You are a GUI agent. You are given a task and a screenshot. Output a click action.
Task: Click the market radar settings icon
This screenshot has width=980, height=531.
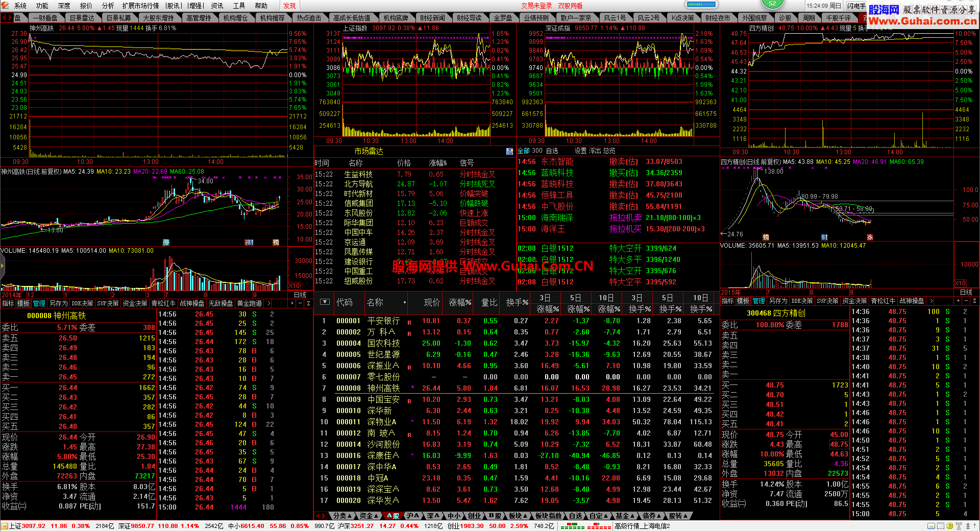509,152
